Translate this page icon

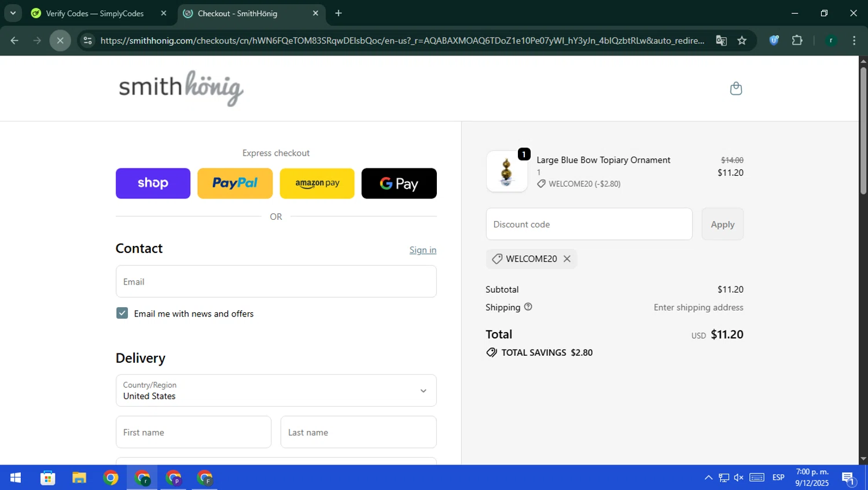[x=721, y=40]
